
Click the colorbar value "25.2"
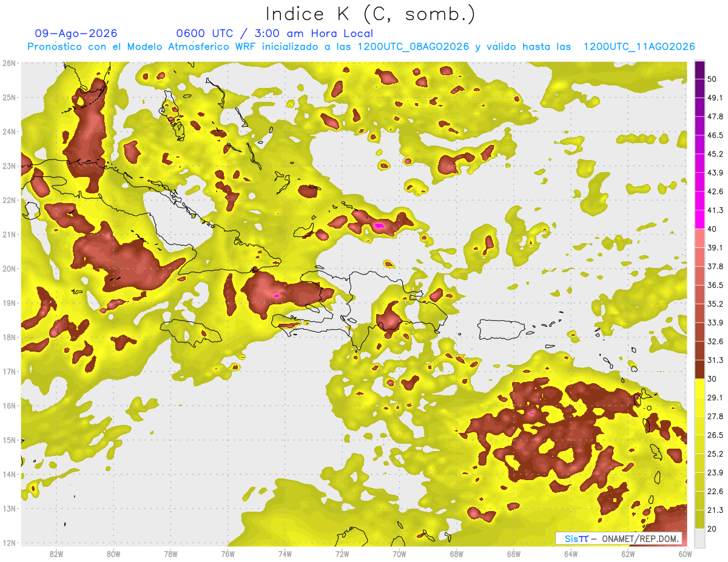(715, 454)
